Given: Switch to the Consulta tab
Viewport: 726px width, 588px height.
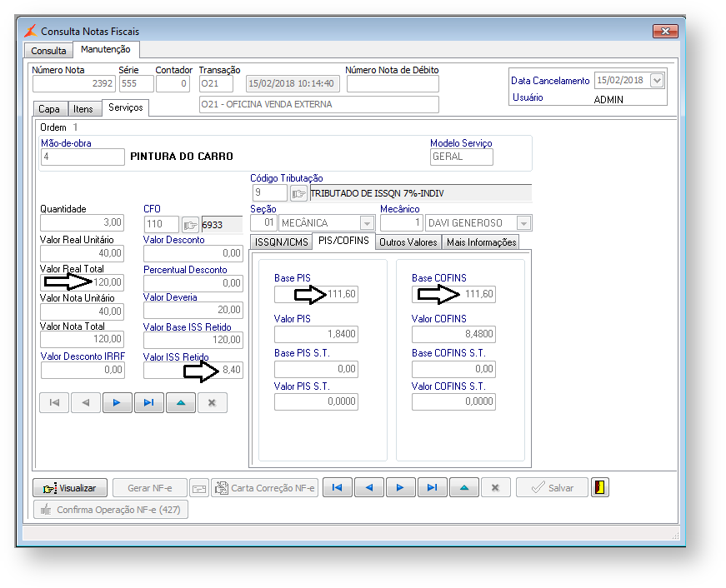Looking at the screenshot, I should (48, 51).
